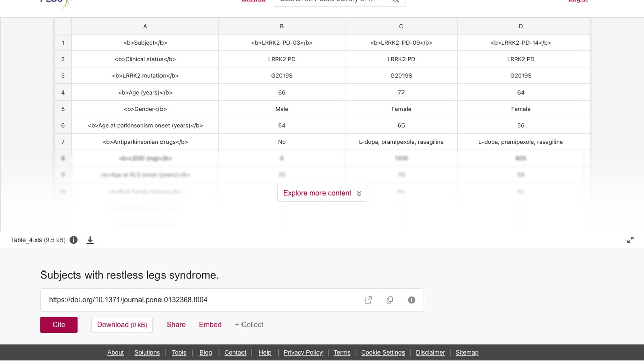Click the Clinical status row label
Viewport: 644px width, 362px height.
(x=145, y=59)
